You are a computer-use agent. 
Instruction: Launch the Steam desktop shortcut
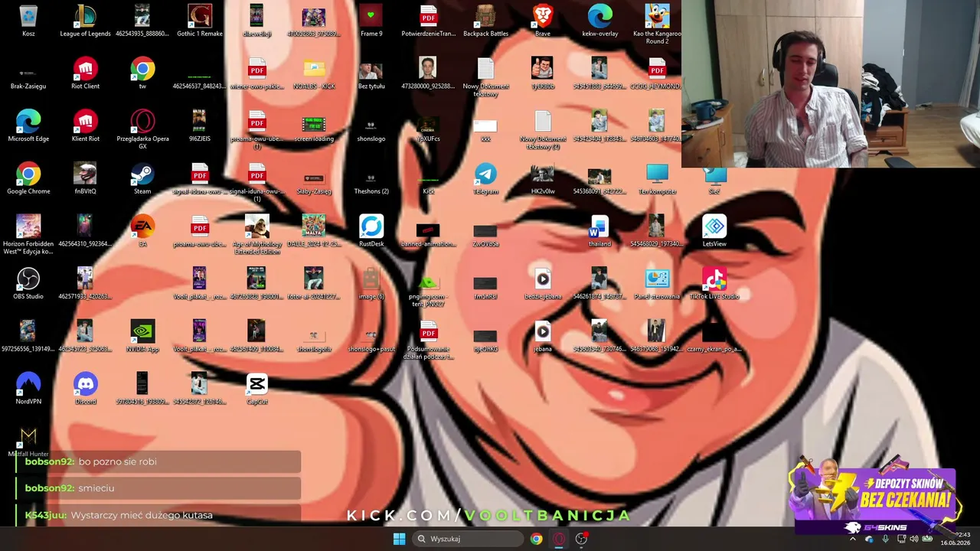click(x=142, y=180)
